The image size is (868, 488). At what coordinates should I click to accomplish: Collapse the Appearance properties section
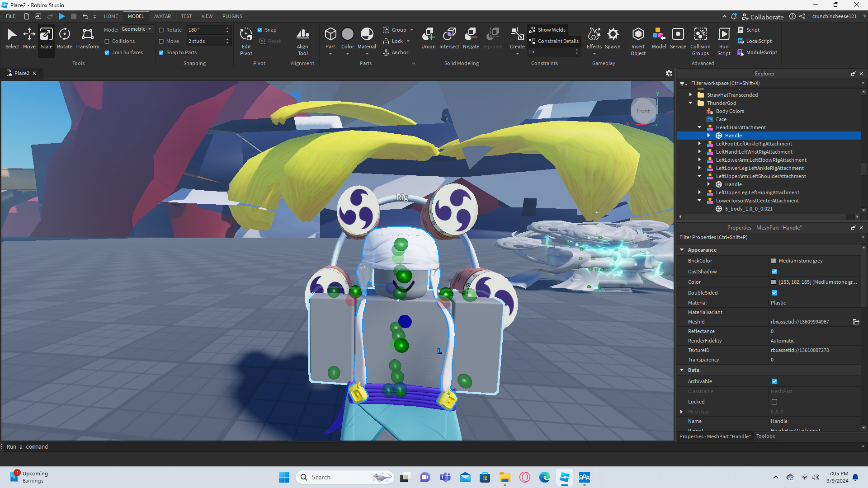[682, 250]
